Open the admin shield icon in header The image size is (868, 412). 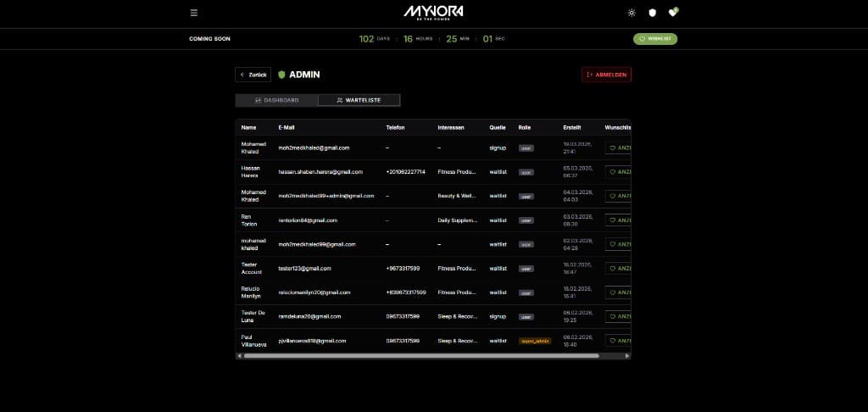click(x=652, y=13)
